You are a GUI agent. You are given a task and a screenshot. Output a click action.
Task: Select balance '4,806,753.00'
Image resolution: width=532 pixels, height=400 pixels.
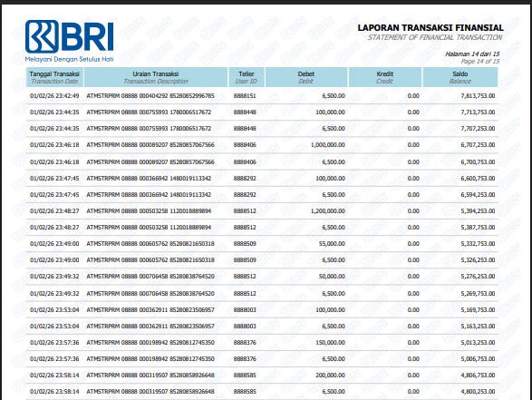(x=478, y=376)
